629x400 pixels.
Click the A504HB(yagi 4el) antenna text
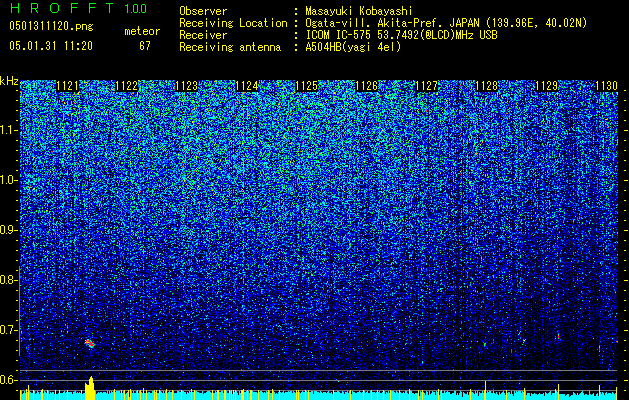pos(353,47)
